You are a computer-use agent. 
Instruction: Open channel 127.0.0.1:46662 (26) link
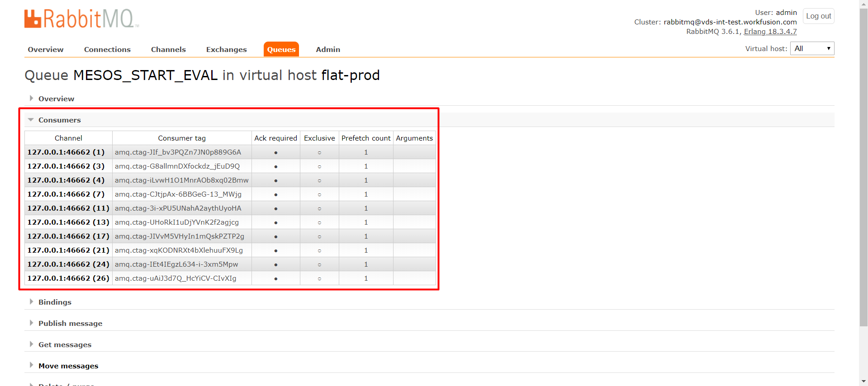(x=68, y=278)
